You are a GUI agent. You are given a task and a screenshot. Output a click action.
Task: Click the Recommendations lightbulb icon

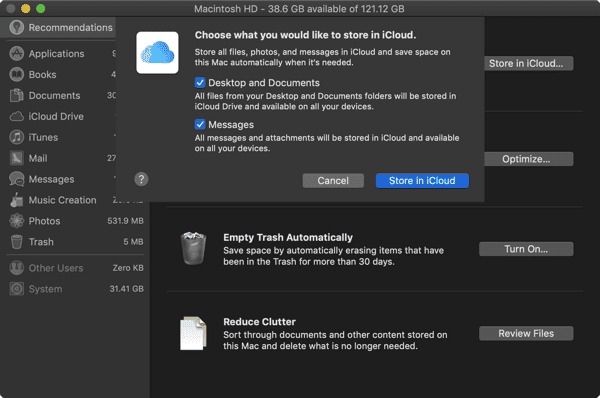(16, 28)
